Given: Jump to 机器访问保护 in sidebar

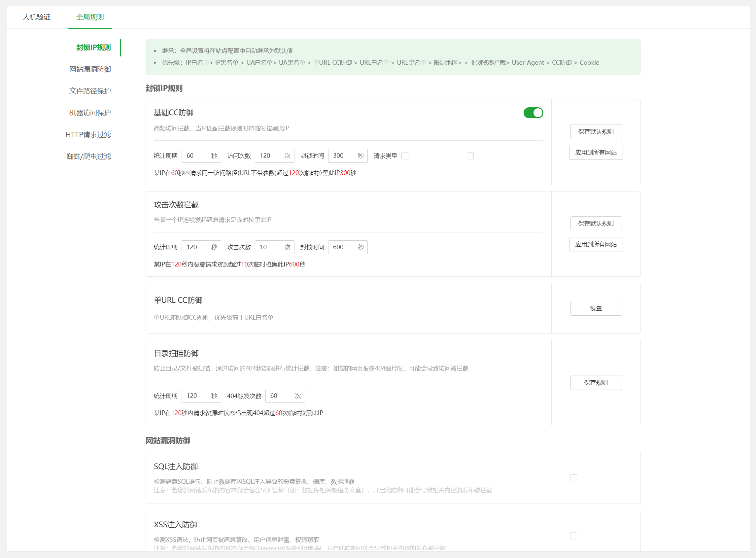Looking at the screenshot, I should 90,113.
